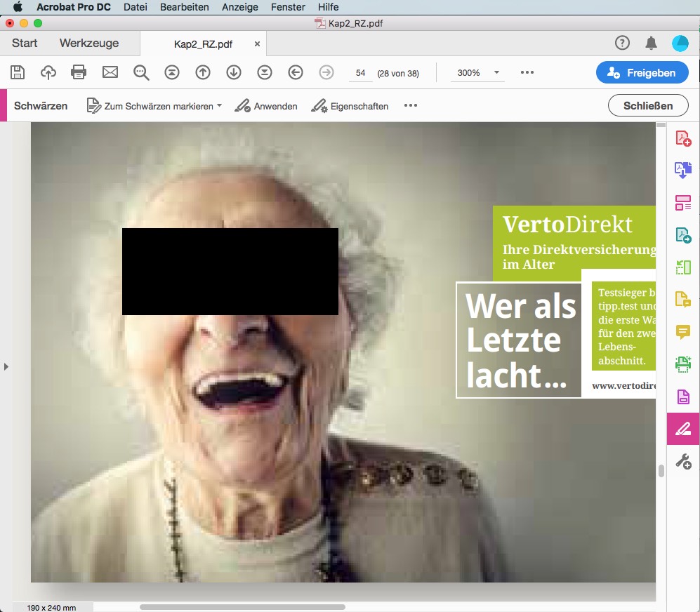Click the Freigeben share button
The image size is (700, 612).
(x=642, y=72)
